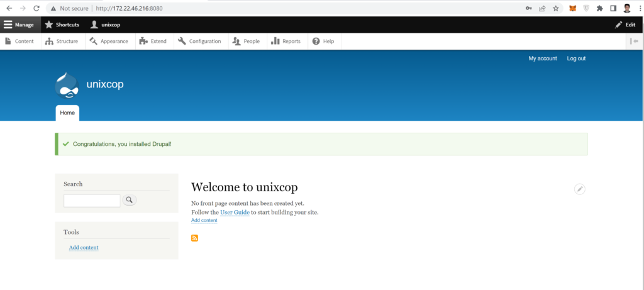This screenshot has height=290, width=644.
Task: Open the Reports admin menu
Action: (x=286, y=41)
